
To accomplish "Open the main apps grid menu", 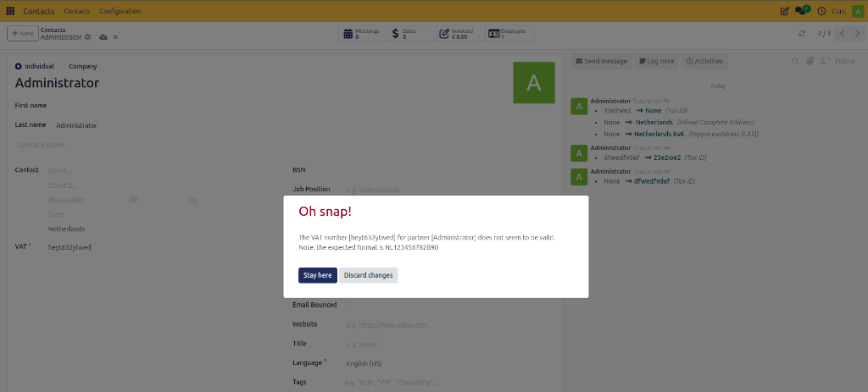I will (x=10, y=11).
